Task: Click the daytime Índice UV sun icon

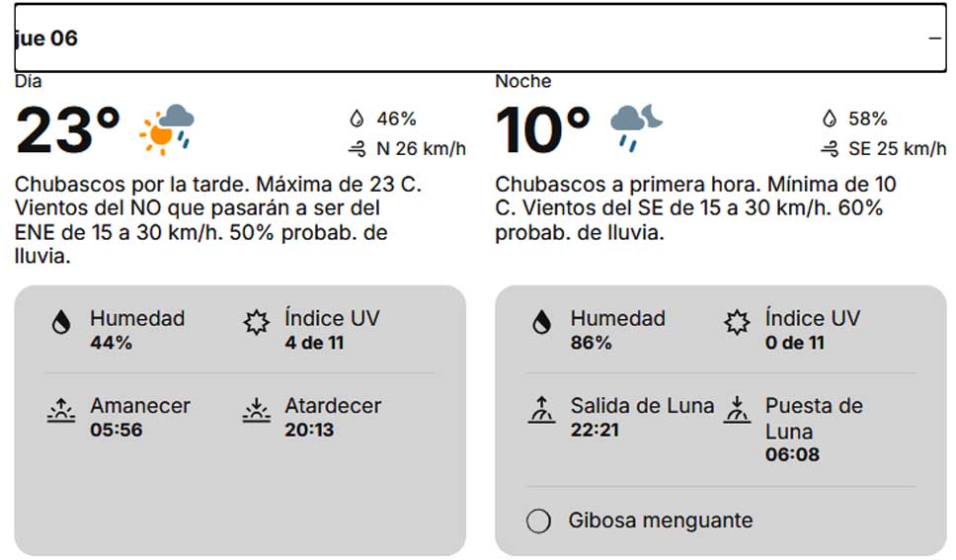Action: pyautogui.click(x=256, y=323)
